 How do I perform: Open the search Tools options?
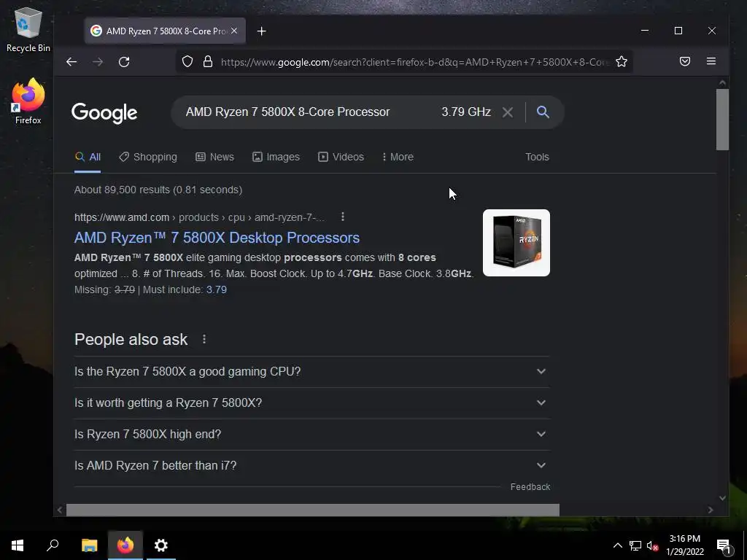click(x=537, y=157)
